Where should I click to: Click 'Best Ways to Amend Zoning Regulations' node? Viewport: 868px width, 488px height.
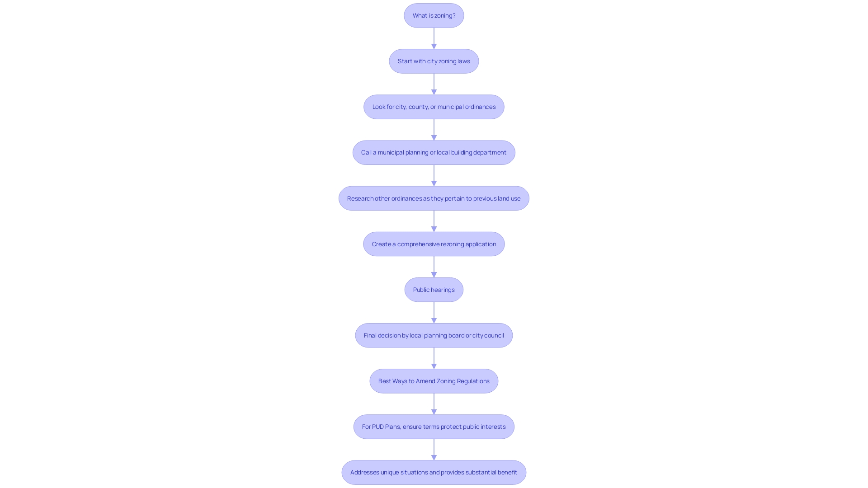(x=434, y=381)
